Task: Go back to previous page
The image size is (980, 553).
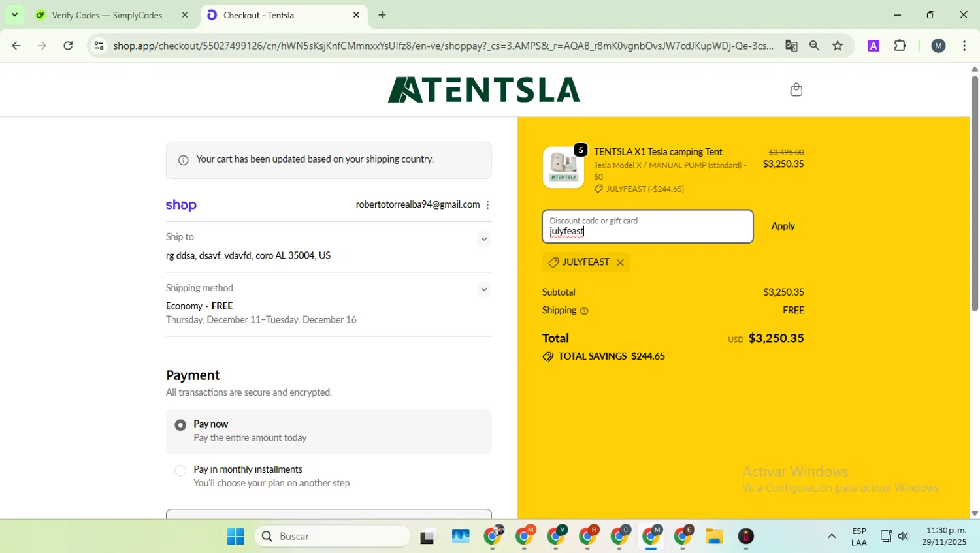Action: [16, 46]
